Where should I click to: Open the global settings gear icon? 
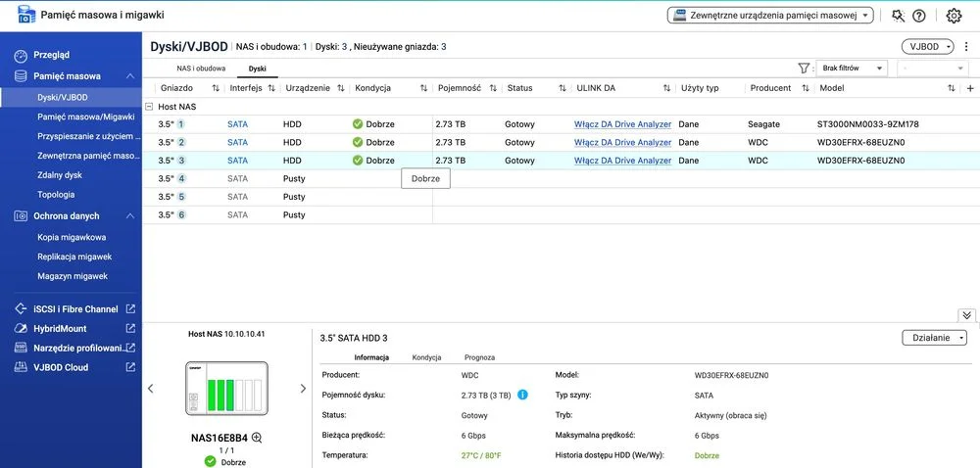point(954,16)
